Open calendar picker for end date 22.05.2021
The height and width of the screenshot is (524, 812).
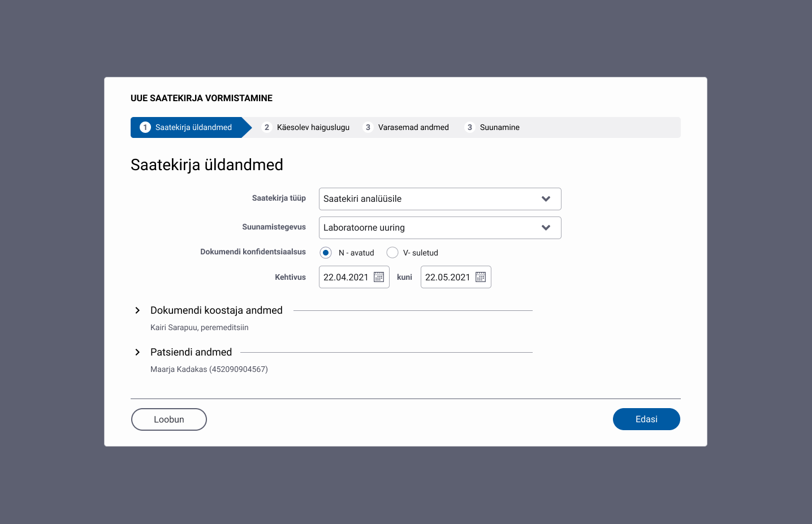point(481,277)
